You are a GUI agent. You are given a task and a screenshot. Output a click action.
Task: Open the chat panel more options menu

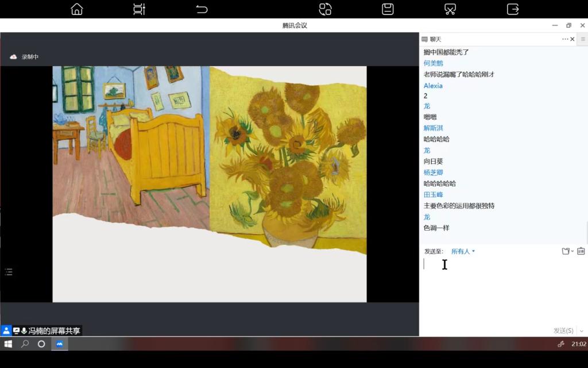564,39
